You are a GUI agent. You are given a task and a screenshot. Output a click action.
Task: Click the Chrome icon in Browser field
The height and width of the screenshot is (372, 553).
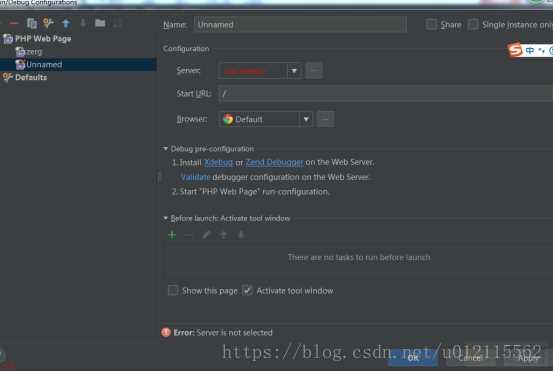coord(228,120)
